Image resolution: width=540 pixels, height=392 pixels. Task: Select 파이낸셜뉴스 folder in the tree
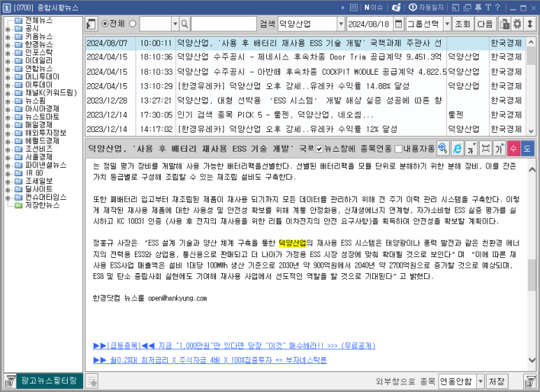tap(45, 165)
